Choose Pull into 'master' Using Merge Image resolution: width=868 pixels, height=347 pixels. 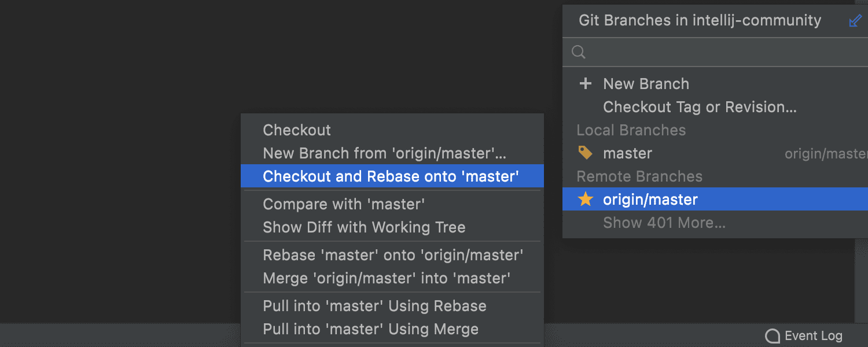[392, 329]
